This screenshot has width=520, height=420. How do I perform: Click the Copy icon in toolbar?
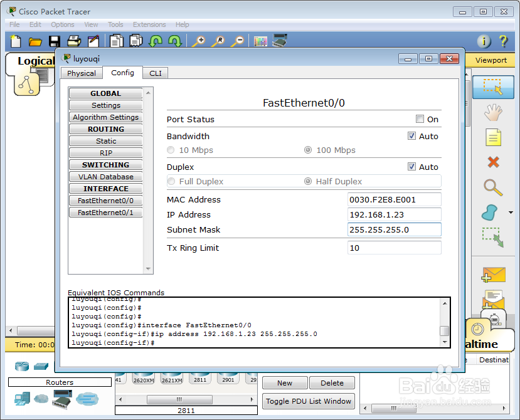point(117,41)
